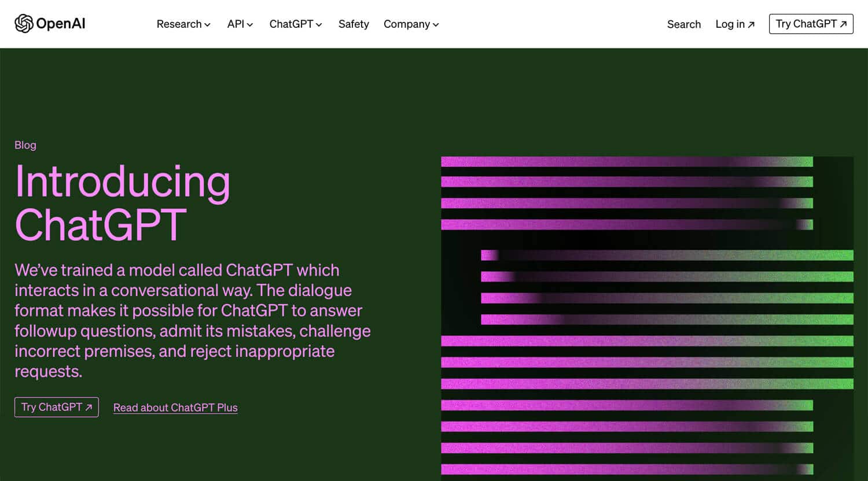The image size is (868, 481).
Task: Click the paragraph starting "We've trained a model"
Action: (x=193, y=320)
